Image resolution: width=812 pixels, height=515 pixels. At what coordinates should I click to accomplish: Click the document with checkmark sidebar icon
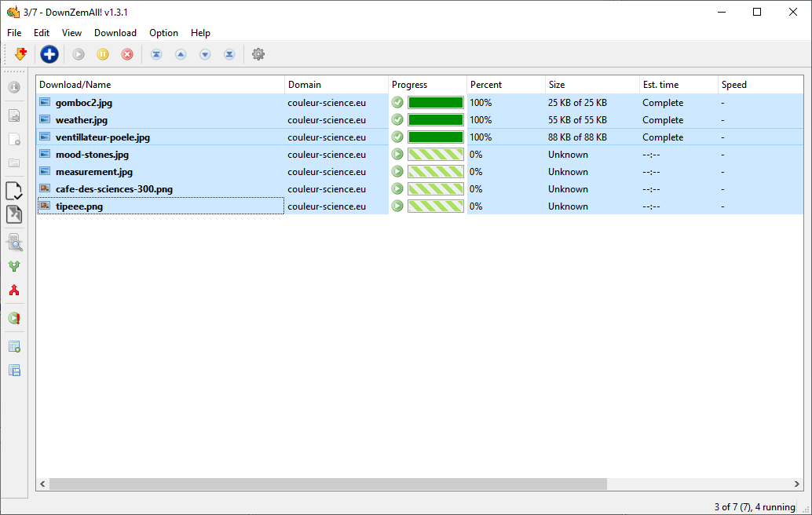(x=14, y=191)
